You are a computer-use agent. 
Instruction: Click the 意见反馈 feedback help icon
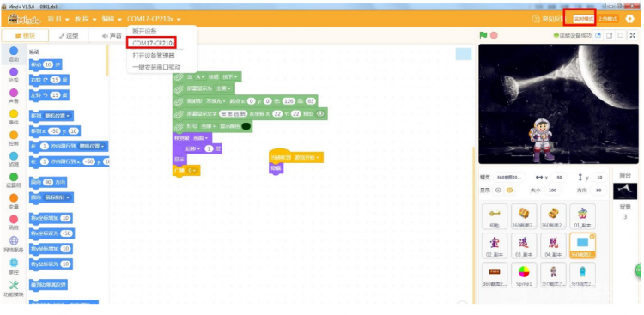(536, 19)
